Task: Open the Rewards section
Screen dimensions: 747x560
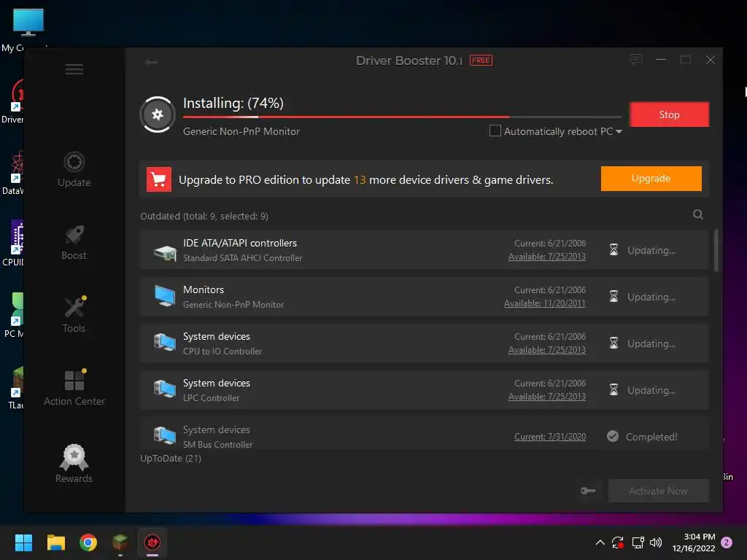Action: pos(74,463)
